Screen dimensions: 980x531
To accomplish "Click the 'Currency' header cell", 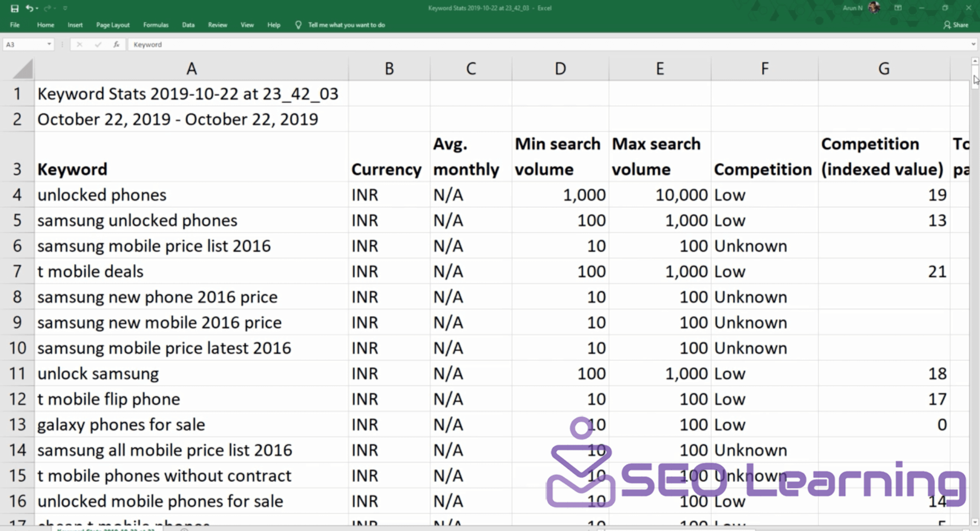I will (389, 157).
